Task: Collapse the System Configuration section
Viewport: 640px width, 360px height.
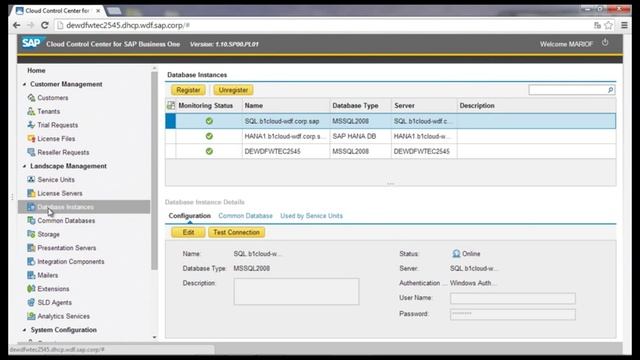Action: coord(24,330)
